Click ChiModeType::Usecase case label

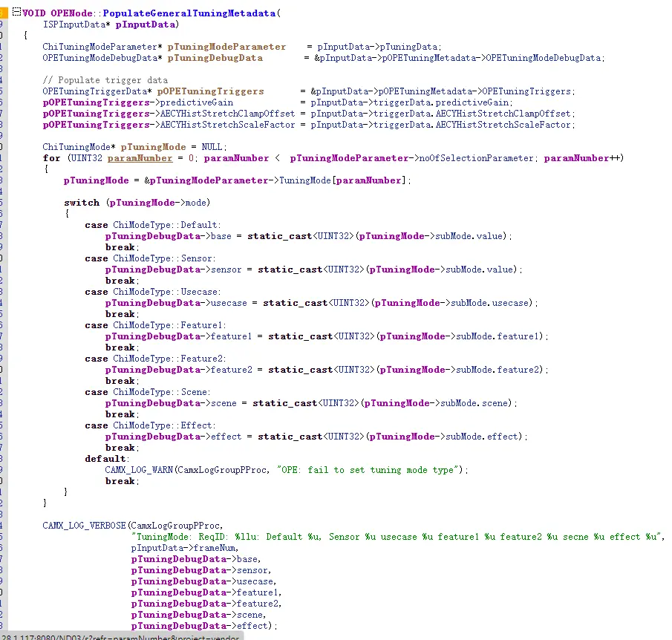pos(166,292)
